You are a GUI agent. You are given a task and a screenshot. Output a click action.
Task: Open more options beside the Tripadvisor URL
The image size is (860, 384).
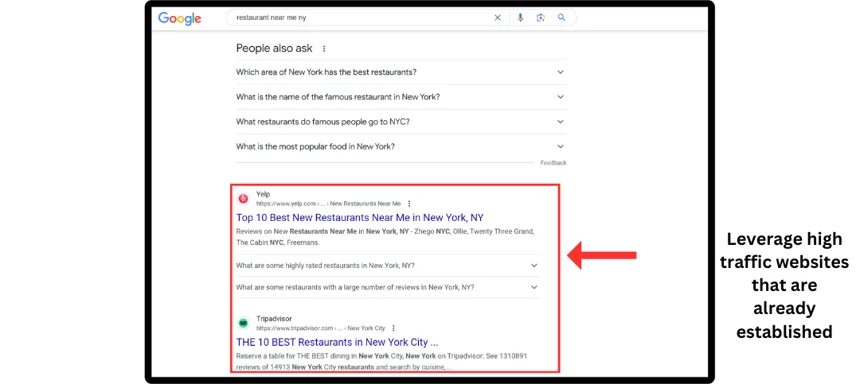pos(393,328)
